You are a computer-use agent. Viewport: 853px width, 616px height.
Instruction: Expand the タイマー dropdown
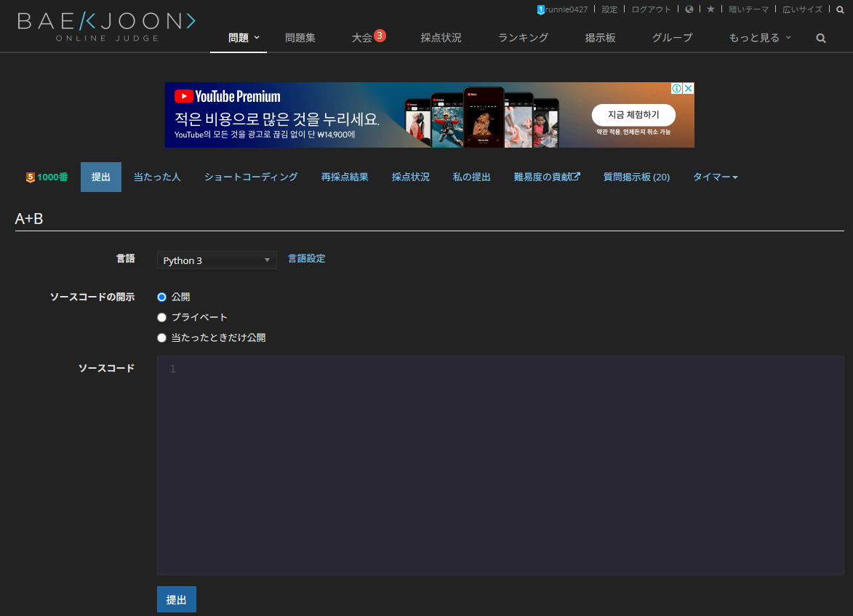(715, 177)
